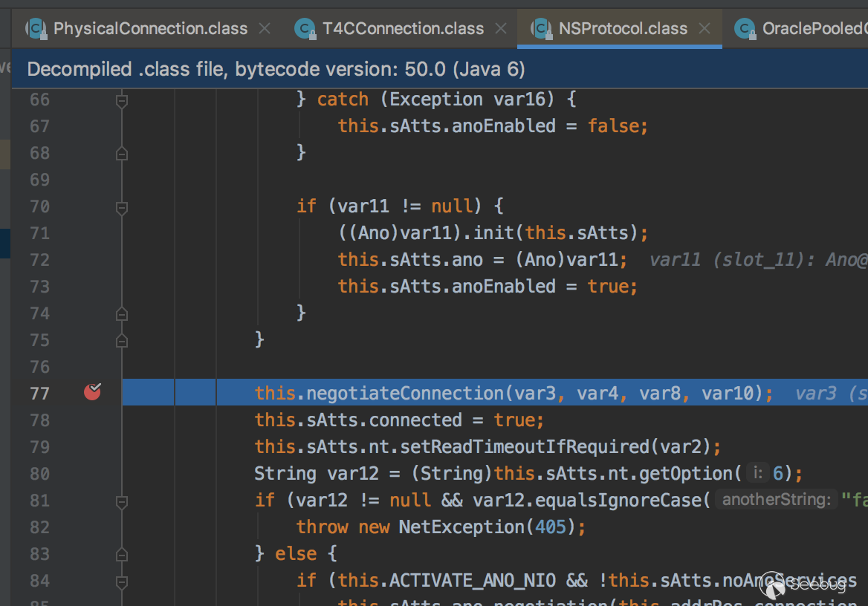Collapse the catch block at line 66

pyautogui.click(x=122, y=100)
